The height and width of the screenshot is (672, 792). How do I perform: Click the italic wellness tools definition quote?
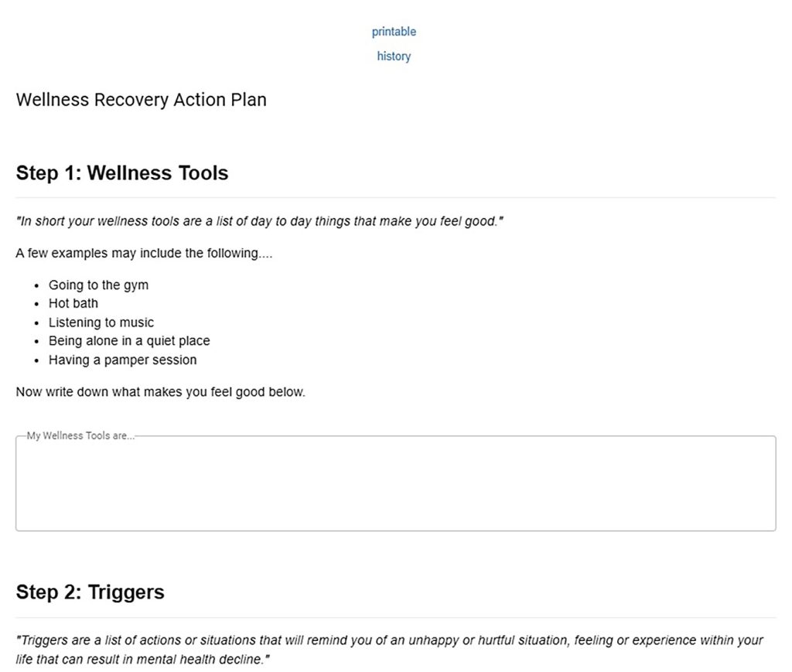[x=259, y=221]
